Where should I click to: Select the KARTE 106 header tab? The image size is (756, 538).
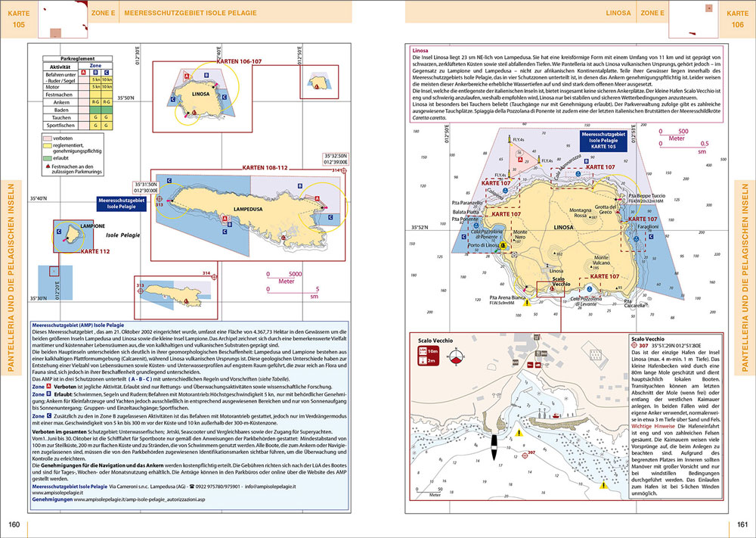point(737,19)
